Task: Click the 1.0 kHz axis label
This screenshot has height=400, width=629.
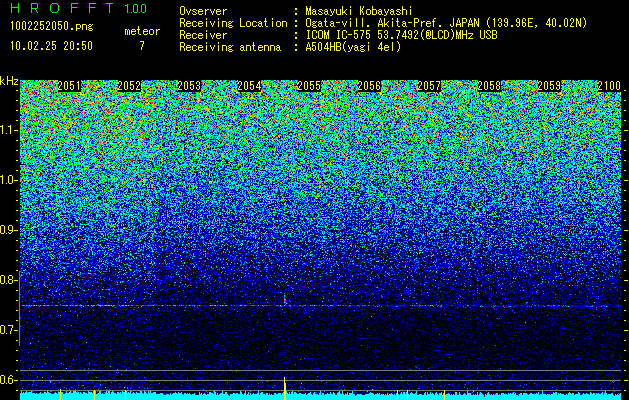Action: coord(8,180)
